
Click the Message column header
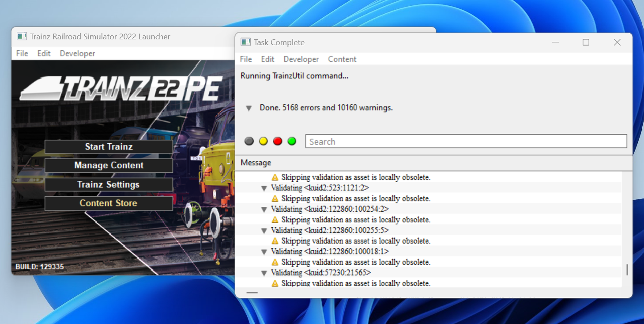click(256, 163)
